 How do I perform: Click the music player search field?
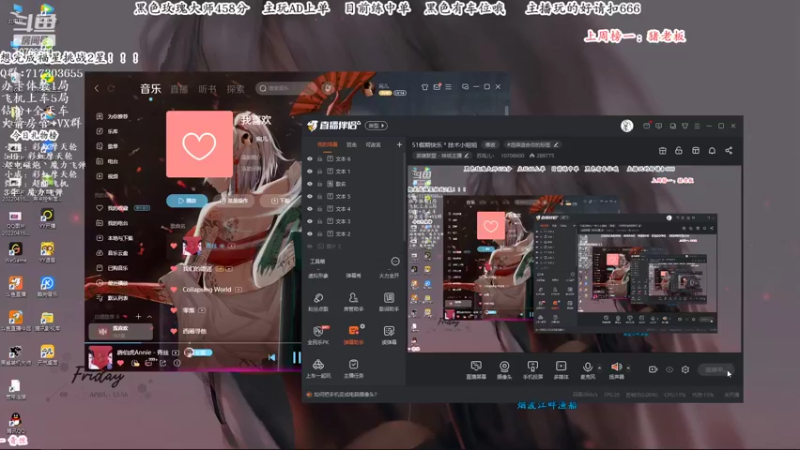[288, 88]
